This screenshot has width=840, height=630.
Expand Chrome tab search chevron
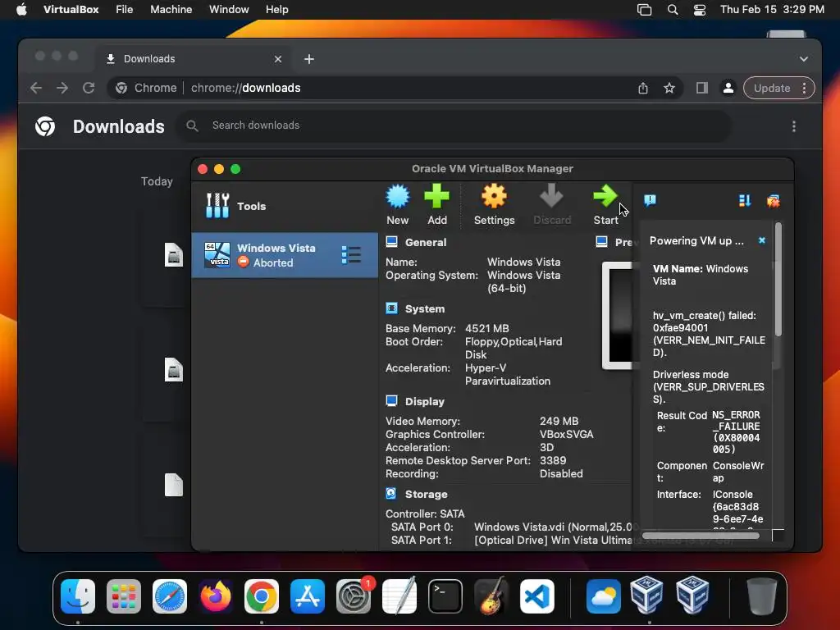(804, 59)
